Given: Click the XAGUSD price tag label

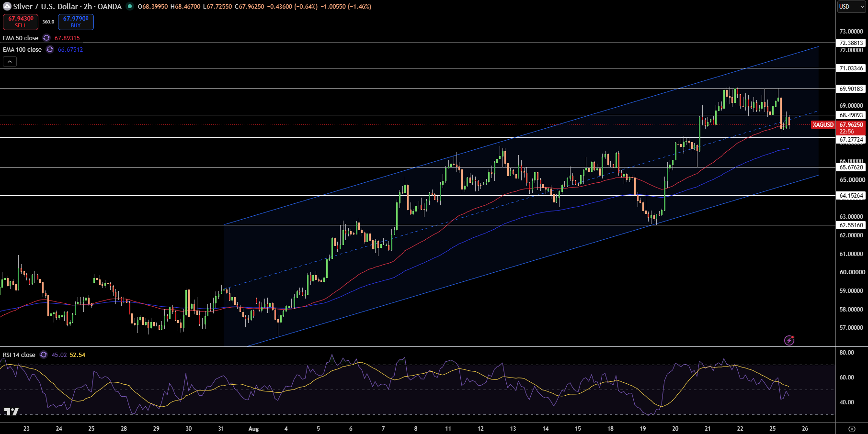Looking at the screenshot, I should pos(823,125).
